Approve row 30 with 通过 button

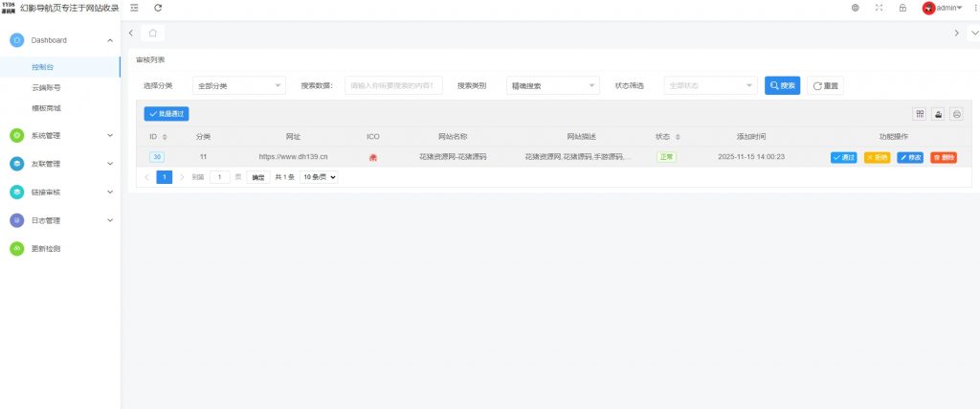point(844,158)
